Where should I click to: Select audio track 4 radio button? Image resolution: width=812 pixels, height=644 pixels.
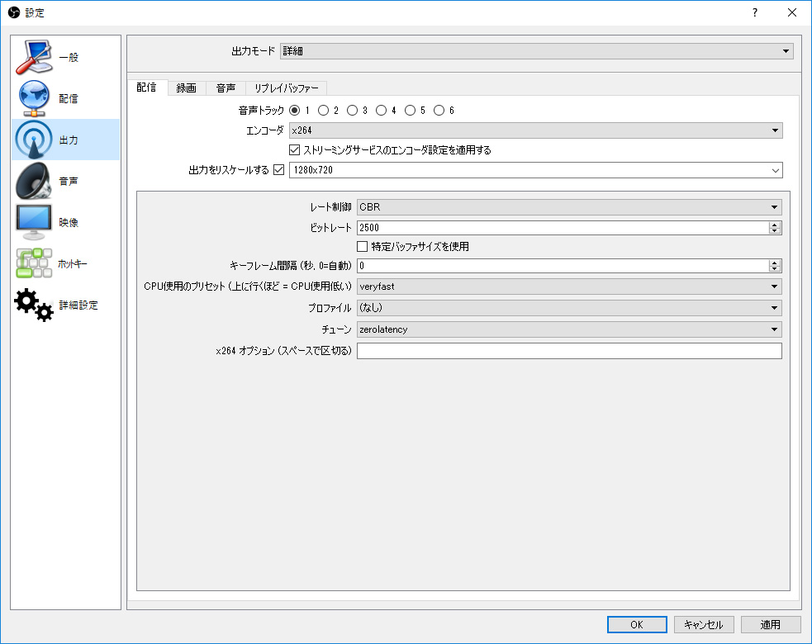381,111
